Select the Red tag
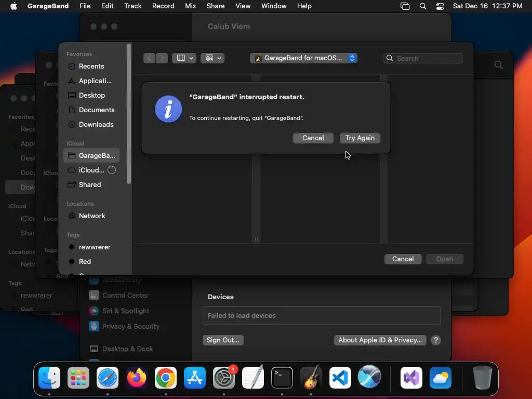This screenshot has width=532, height=399. point(91,262)
